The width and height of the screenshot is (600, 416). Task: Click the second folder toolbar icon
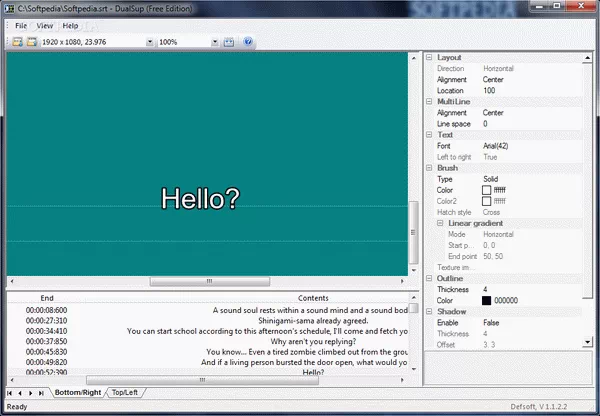coord(31,43)
